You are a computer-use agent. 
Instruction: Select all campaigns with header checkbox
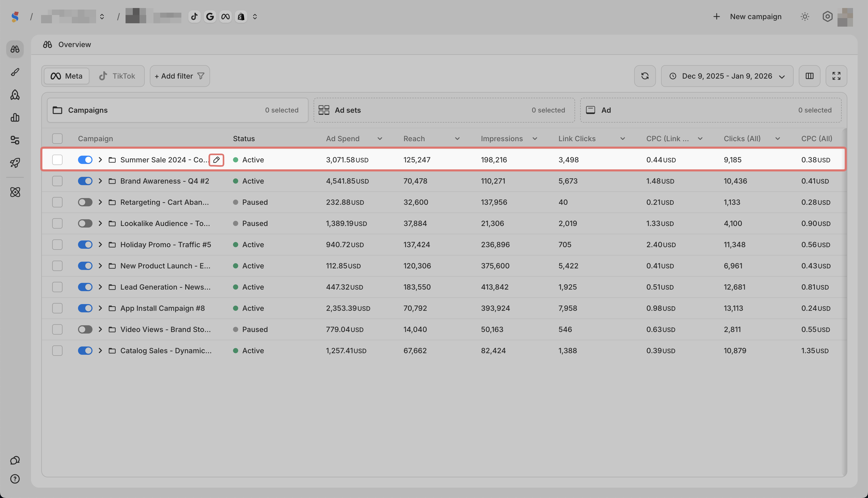tap(57, 139)
